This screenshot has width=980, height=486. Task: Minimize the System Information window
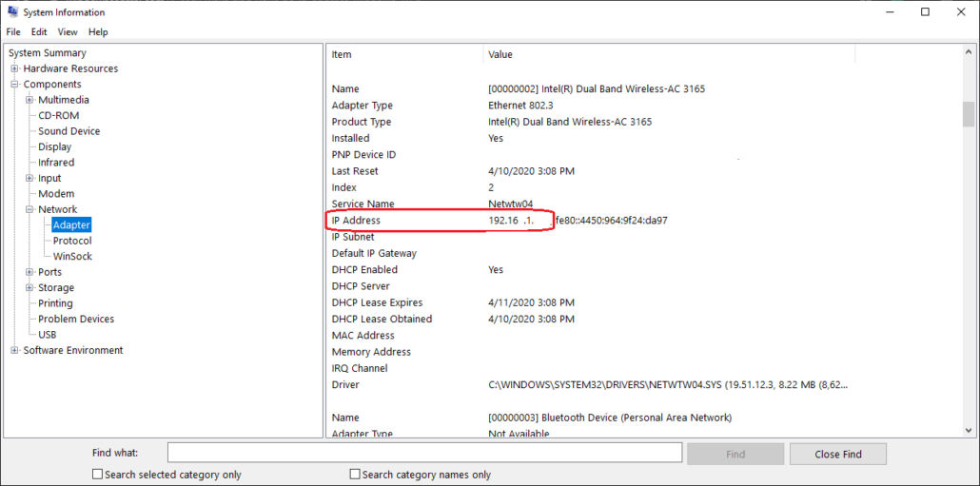point(891,11)
